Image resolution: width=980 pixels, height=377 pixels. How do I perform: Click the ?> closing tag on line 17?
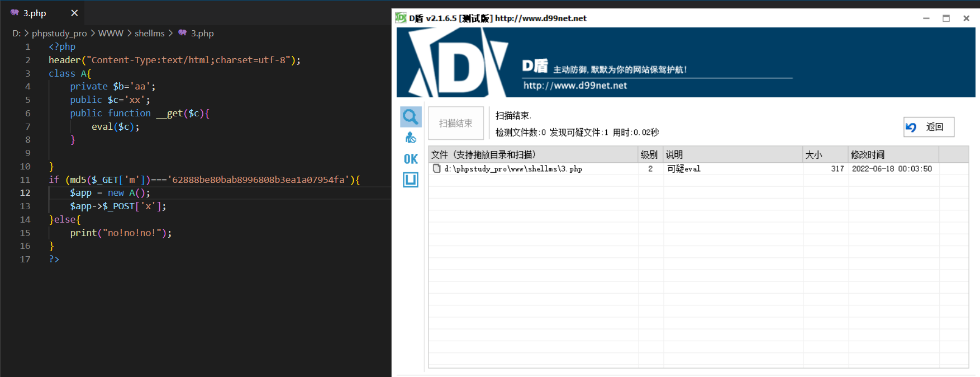pyautogui.click(x=54, y=259)
